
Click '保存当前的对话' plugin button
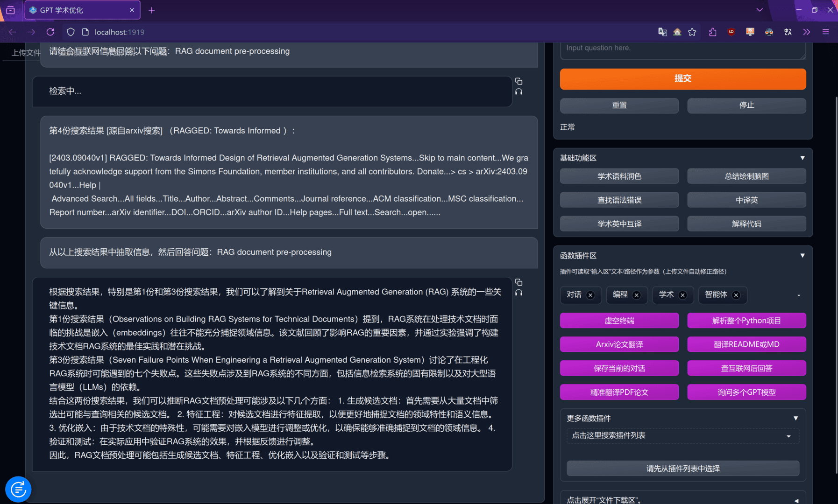(x=619, y=368)
